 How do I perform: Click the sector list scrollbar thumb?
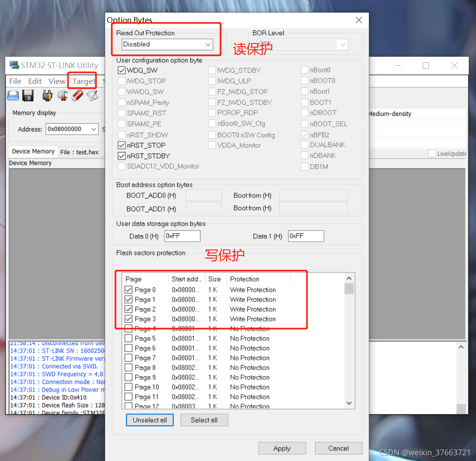349,289
